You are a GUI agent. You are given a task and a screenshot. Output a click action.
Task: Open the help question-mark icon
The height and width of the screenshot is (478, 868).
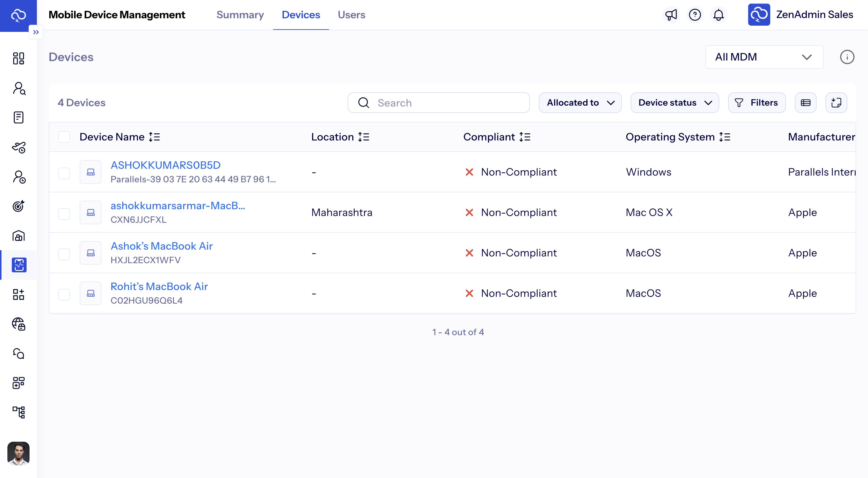(695, 15)
